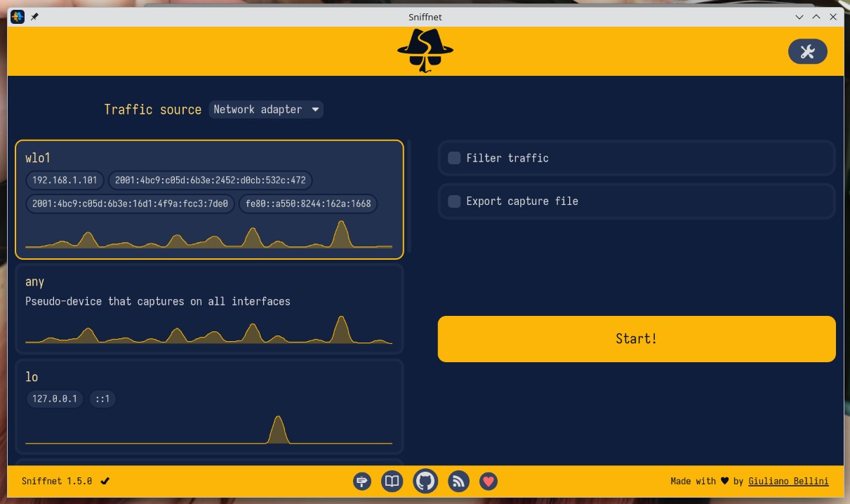Click the Sniffnet hat logo
This screenshot has height=504, width=850.
click(x=425, y=51)
